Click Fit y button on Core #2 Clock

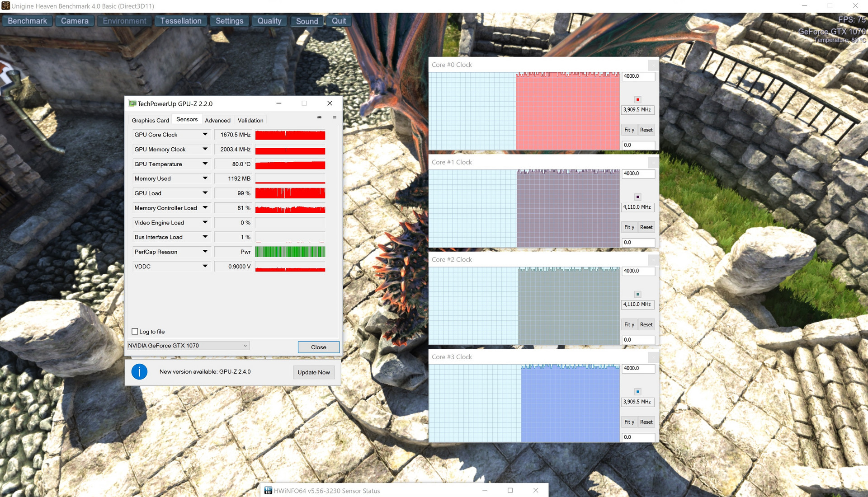click(629, 324)
